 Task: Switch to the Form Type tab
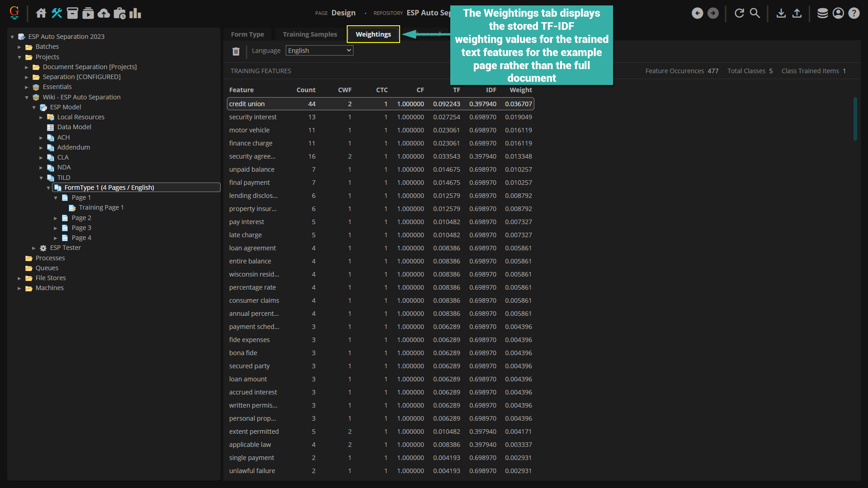[247, 34]
